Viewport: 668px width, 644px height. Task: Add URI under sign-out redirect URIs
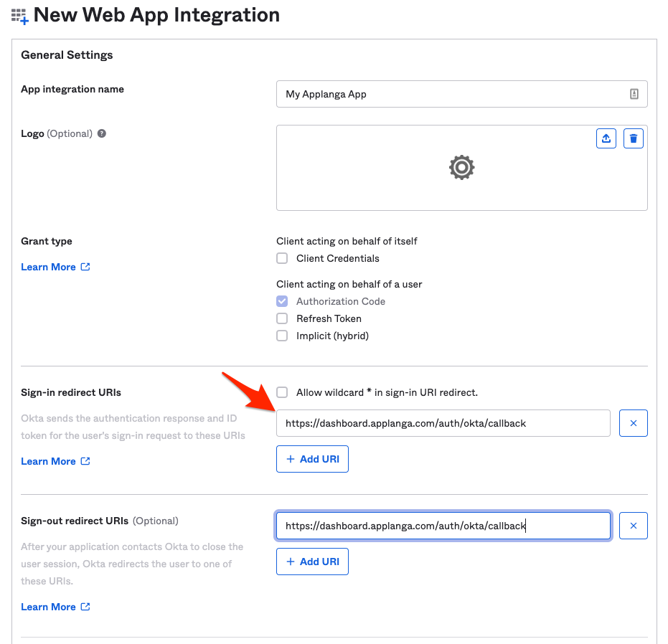[312, 562]
